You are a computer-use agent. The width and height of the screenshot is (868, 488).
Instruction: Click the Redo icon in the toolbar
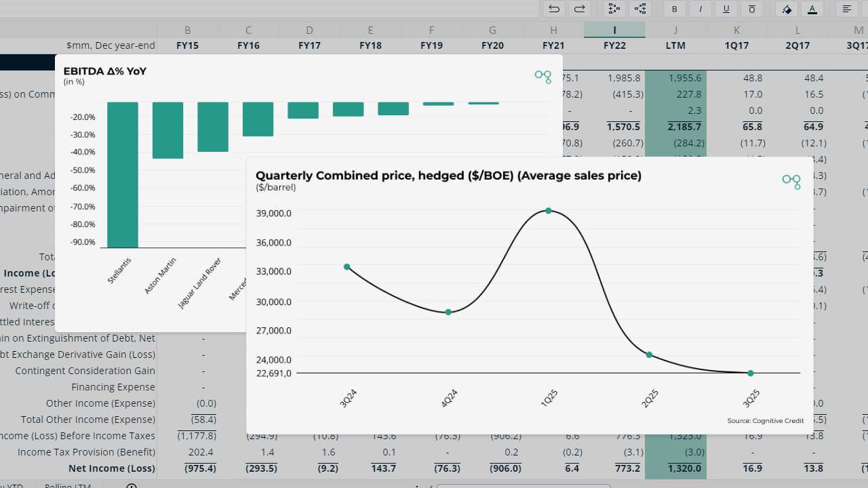pos(578,9)
